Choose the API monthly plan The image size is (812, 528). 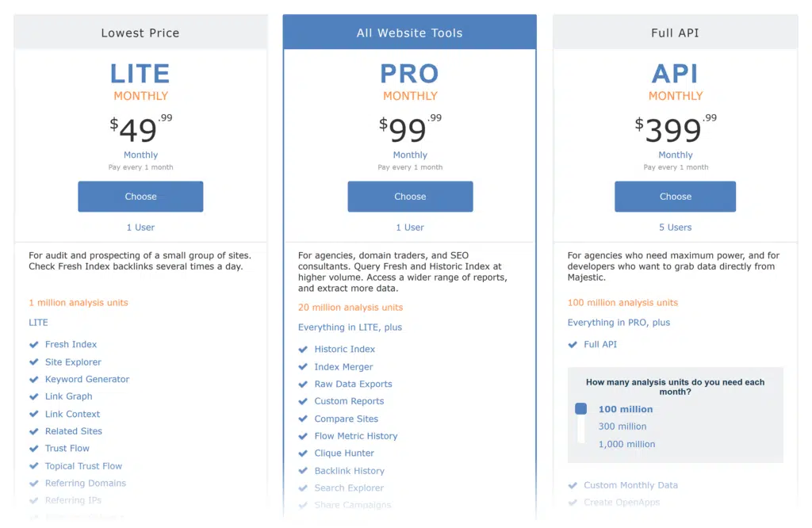[675, 197]
